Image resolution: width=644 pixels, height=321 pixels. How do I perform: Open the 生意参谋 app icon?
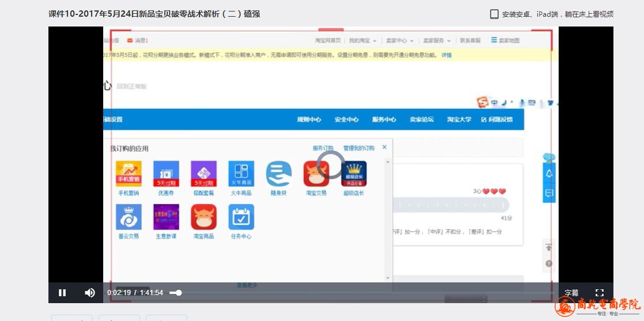tap(166, 217)
